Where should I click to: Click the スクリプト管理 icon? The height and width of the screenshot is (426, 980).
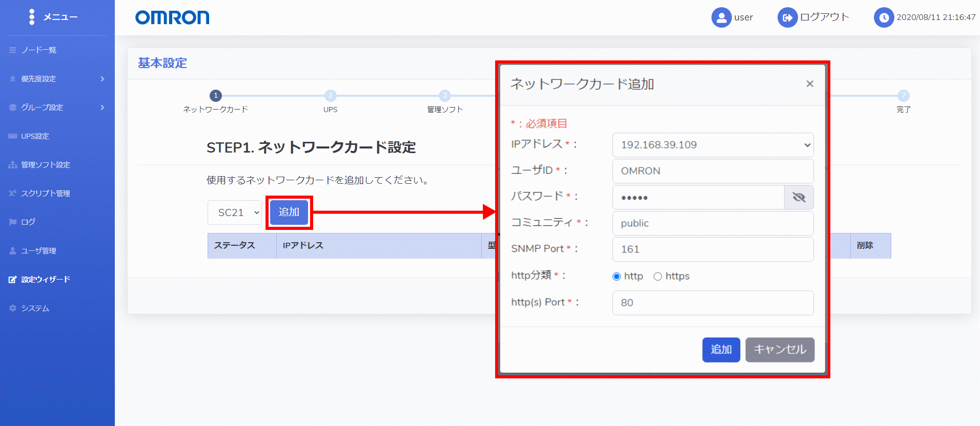click(x=13, y=194)
